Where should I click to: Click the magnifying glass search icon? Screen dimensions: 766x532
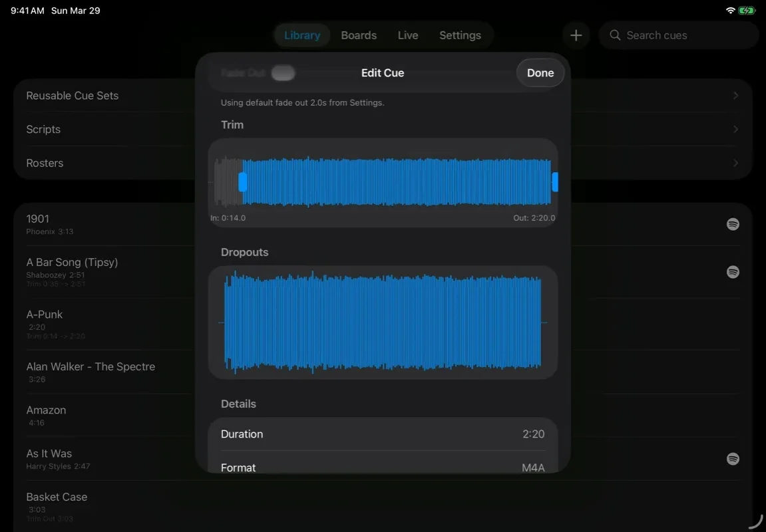pyautogui.click(x=614, y=35)
